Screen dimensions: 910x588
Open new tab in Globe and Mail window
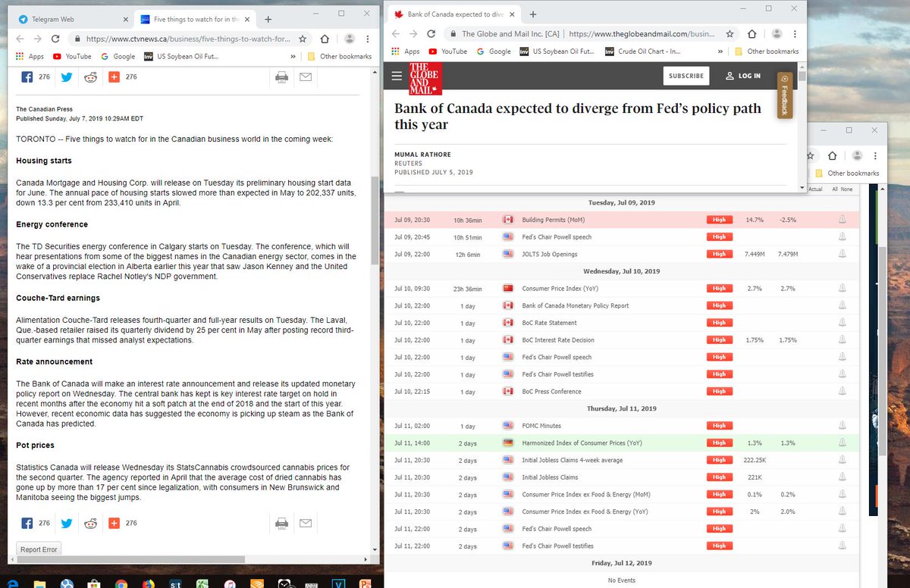tap(533, 14)
